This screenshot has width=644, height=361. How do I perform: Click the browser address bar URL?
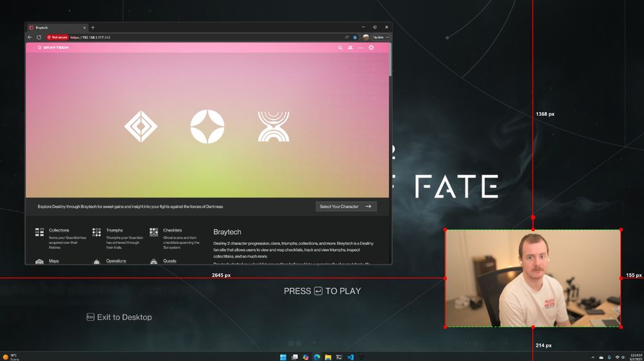click(x=90, y=37)
